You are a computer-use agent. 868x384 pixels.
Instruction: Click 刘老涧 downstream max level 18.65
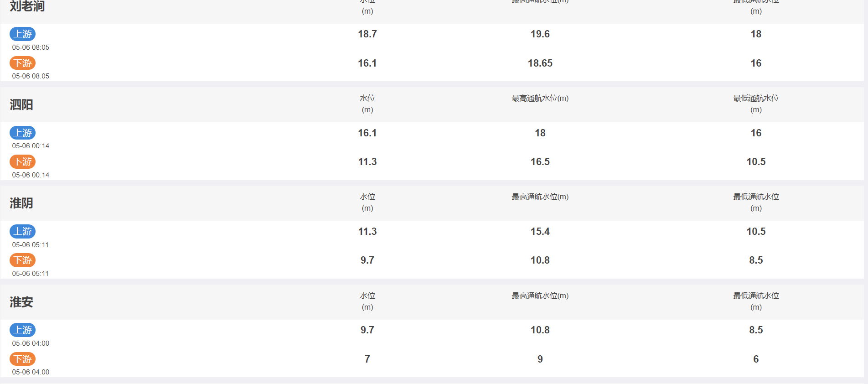(540, 63)
